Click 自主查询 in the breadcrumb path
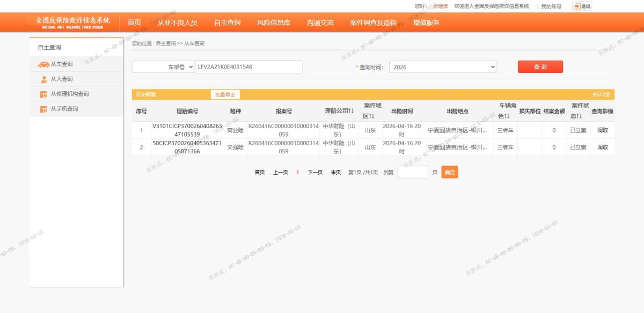 [166, 43]
